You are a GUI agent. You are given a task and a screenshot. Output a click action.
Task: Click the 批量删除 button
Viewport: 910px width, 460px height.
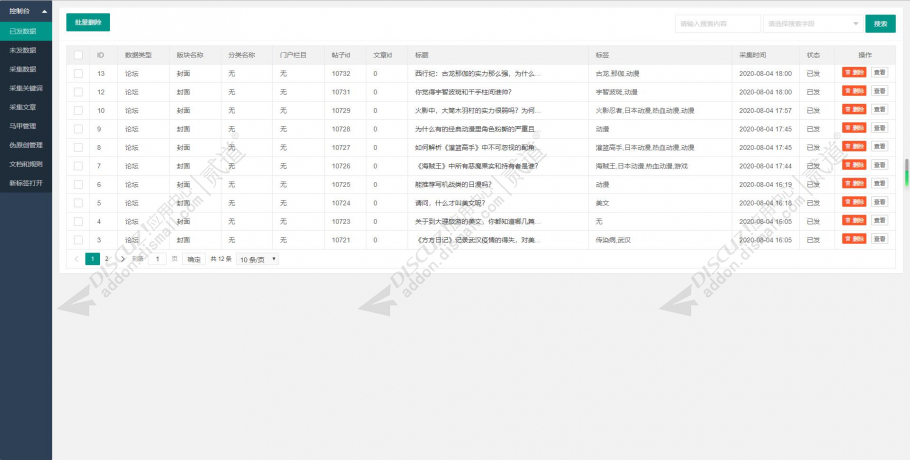(88, 22)
